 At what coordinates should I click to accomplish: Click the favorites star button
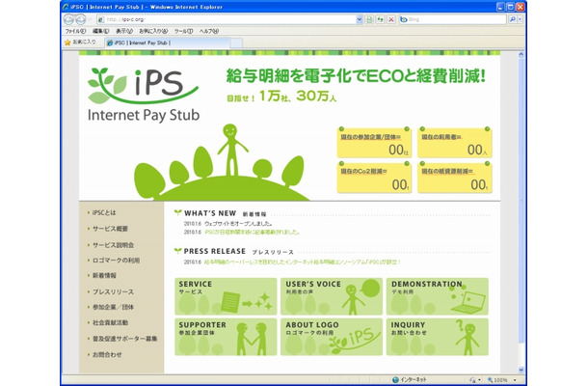[x=80, y=42]
